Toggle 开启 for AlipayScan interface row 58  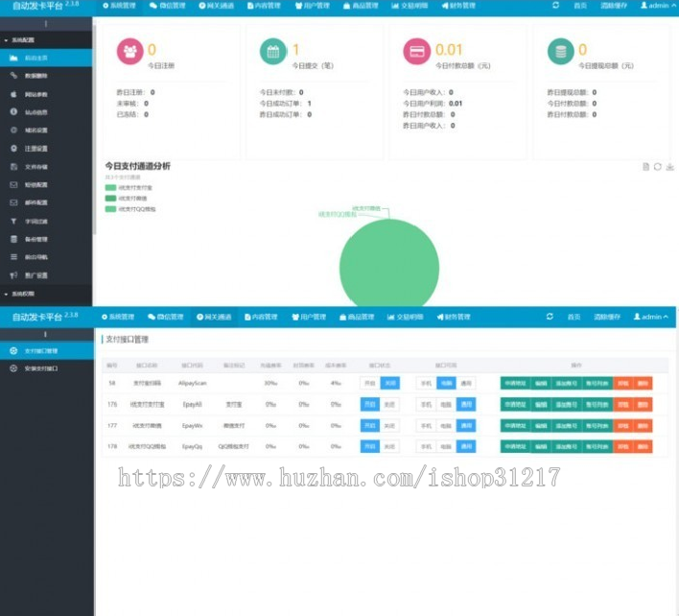pyautogui.click(x=370, y=383)
